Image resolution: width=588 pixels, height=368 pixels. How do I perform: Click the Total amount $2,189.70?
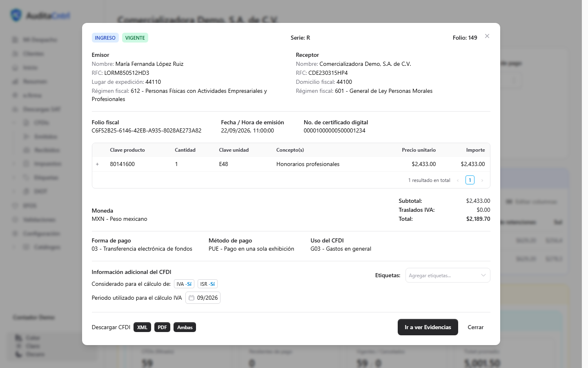(478, 219)
